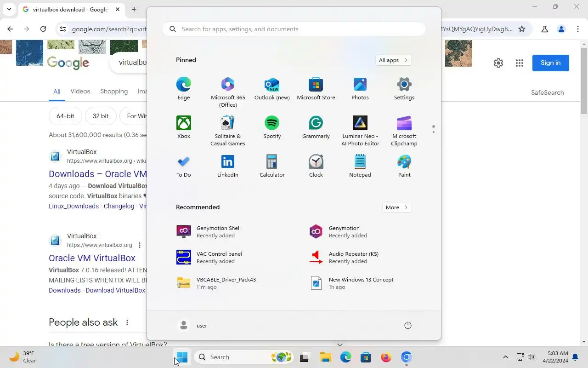
Task: Open the user account menu
Action: (192, 325)
